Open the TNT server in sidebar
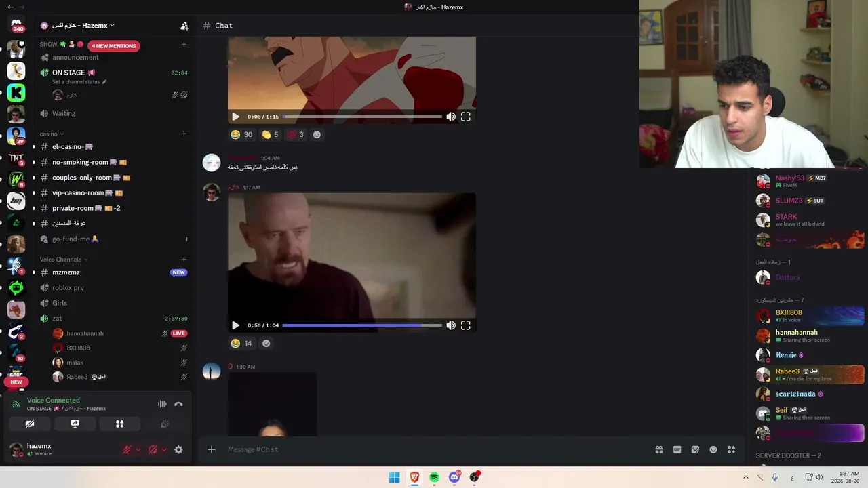 pos(16,157)
